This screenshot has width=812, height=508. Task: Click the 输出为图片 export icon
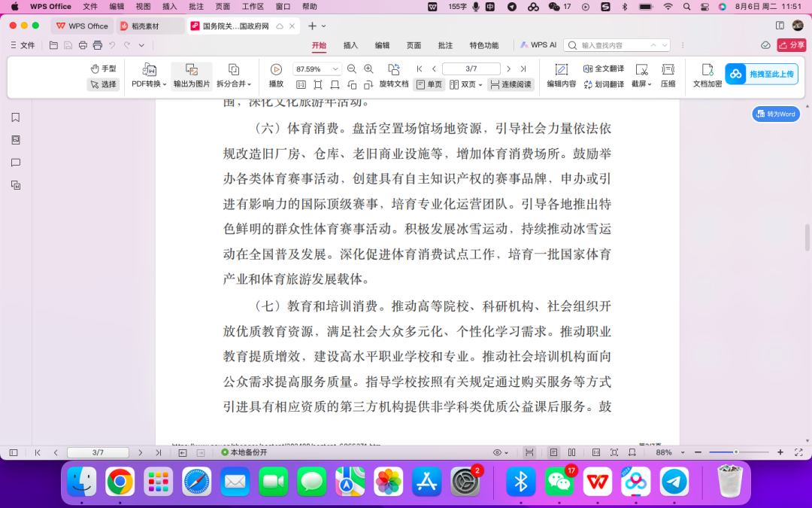pyautogui.click(x=192, y=70)
